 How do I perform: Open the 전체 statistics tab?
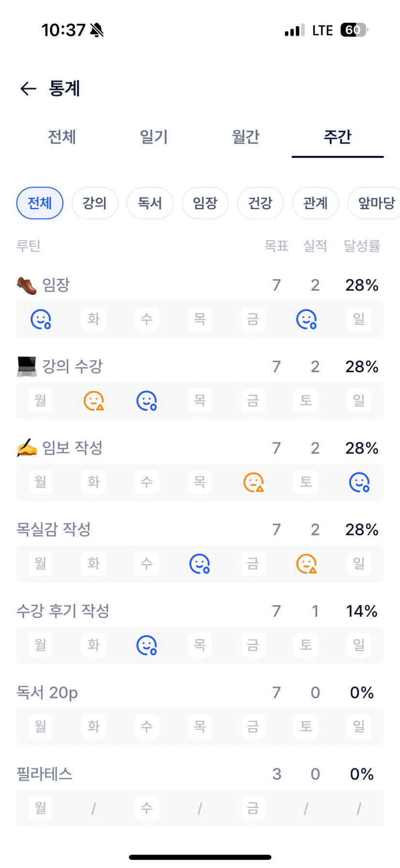point(62,137)
